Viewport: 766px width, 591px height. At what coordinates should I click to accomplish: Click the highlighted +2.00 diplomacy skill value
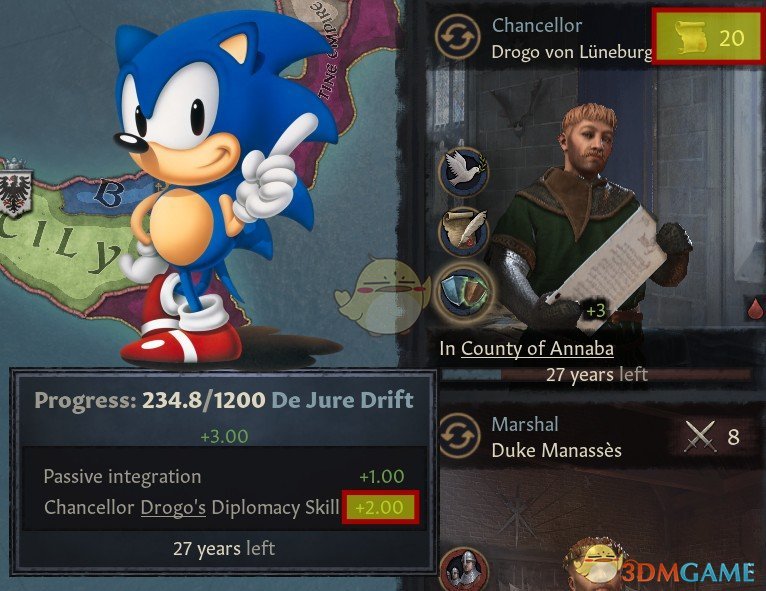point(380,507)
